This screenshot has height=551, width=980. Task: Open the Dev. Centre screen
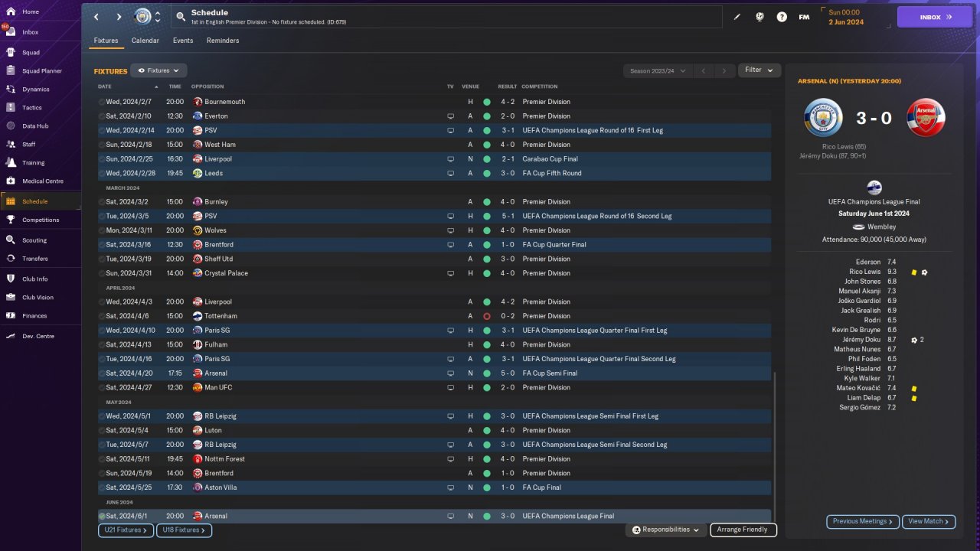(x=41, y=336)
